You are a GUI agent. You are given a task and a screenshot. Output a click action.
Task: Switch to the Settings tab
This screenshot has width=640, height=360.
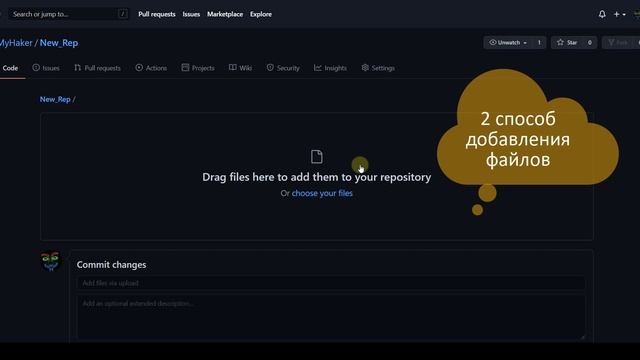click(378, 68)
